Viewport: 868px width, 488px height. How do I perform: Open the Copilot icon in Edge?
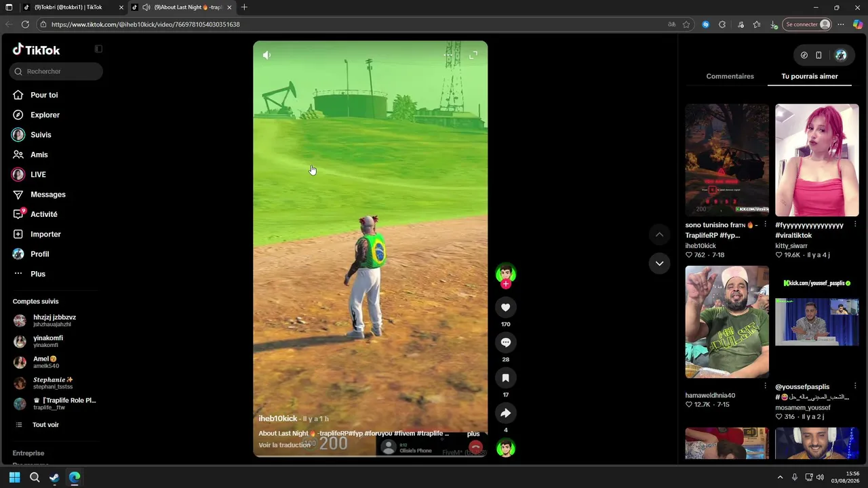[x=858, y=24]
